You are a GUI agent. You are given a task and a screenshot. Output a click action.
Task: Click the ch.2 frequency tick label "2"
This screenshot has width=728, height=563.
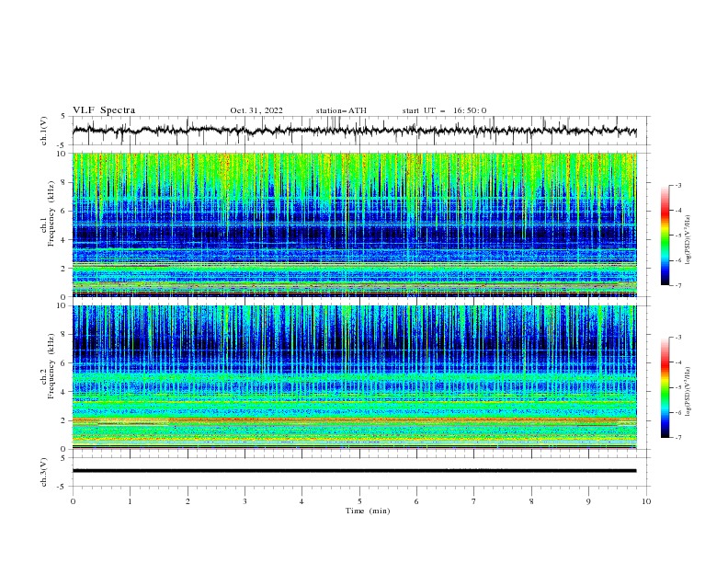64,420
